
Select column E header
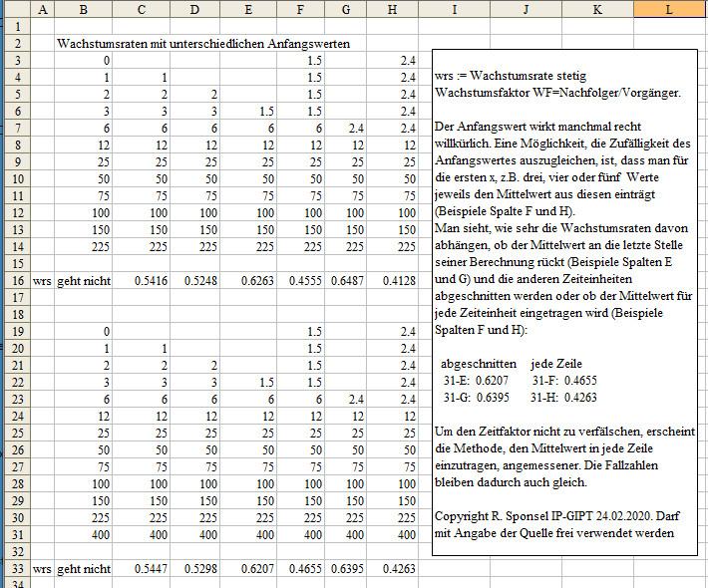248,10
